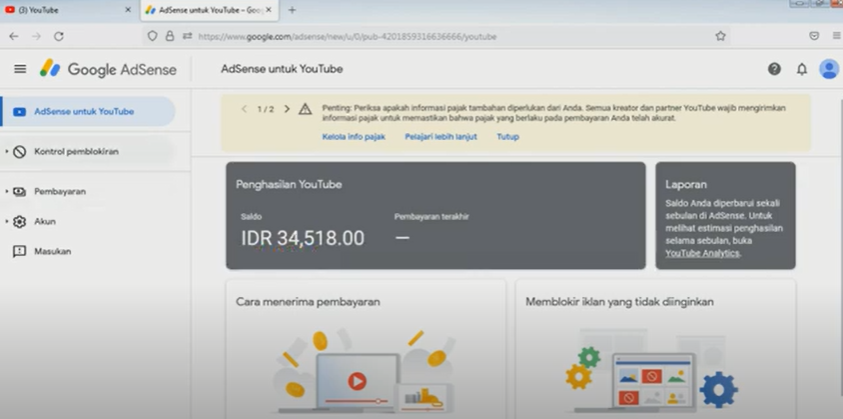Click the YouTube icon in the sidebar

19,112
